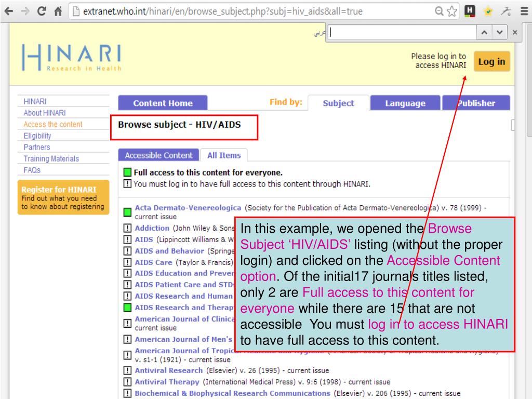
Task: Bookmark this page with star icon
Action: pyautogui.click(x=451, y=11)
